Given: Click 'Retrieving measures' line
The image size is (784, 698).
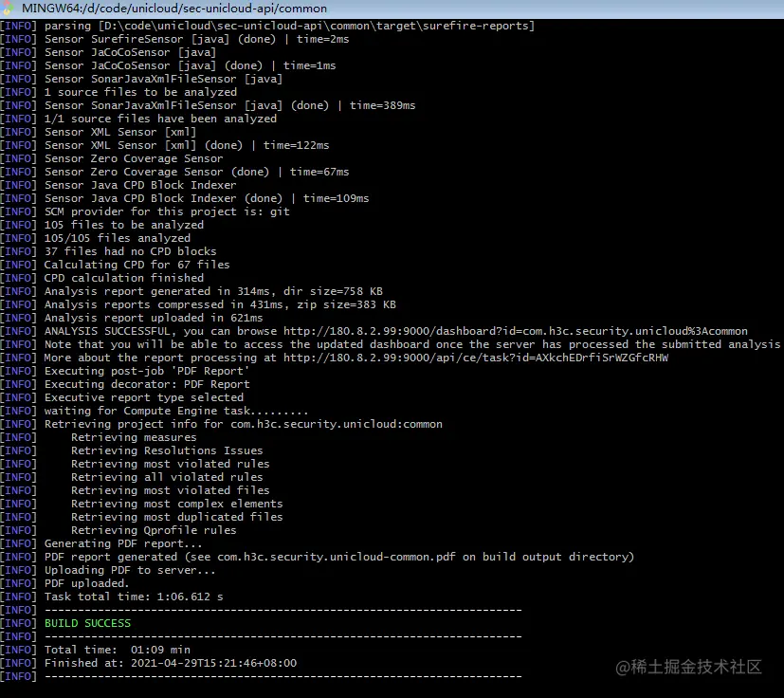Looking at the screenshot, I should (x=134, y=437).
